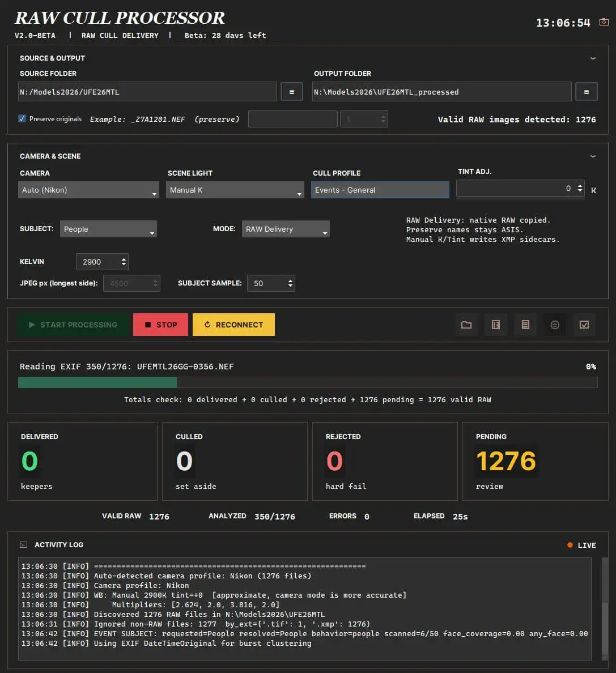Open the Camera dropdown showing Auto (Nikon)

click(88, 190)
